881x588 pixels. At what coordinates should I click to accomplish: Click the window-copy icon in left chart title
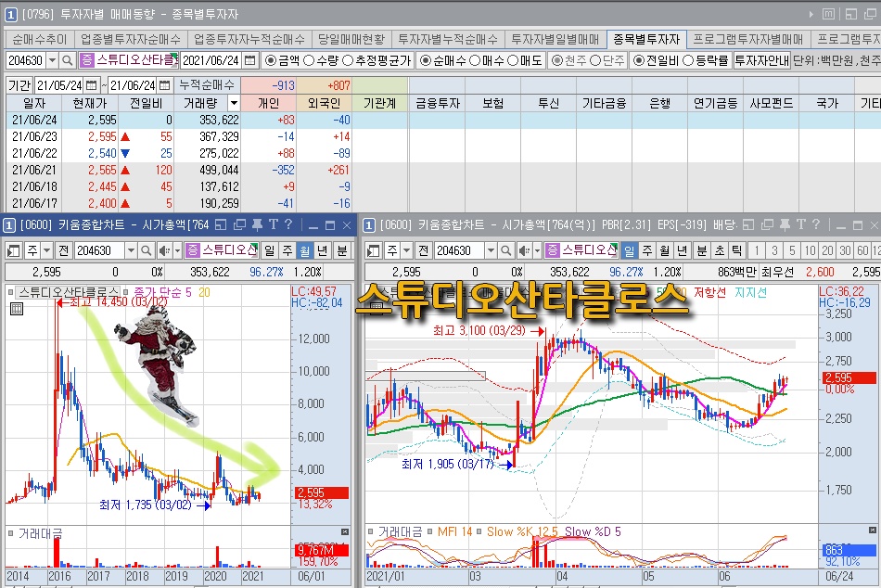point(239,225)
